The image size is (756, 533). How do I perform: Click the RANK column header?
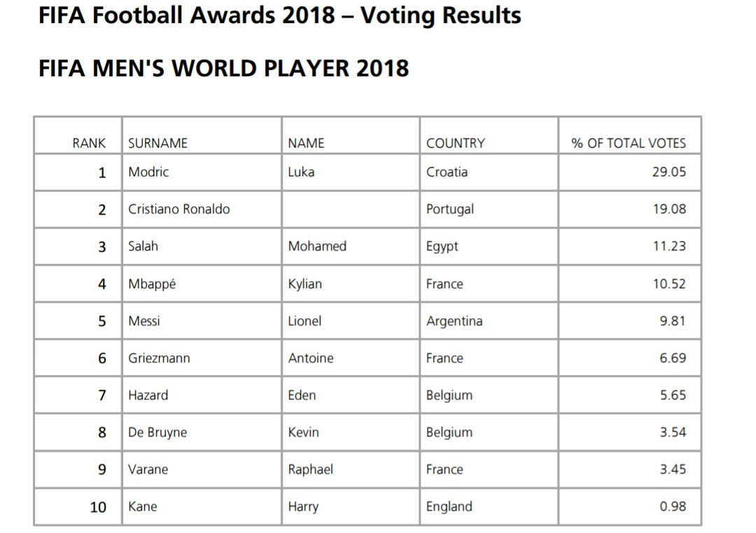tap(89, 143)
